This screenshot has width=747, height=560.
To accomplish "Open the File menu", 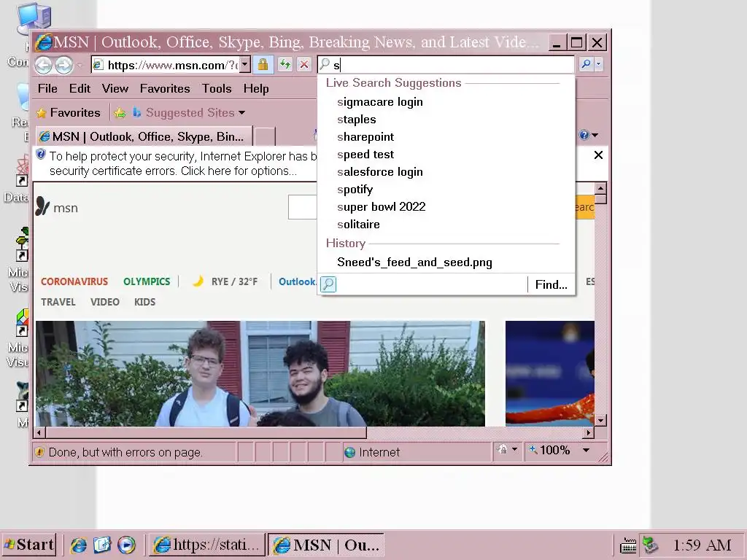I will point(47,88).
